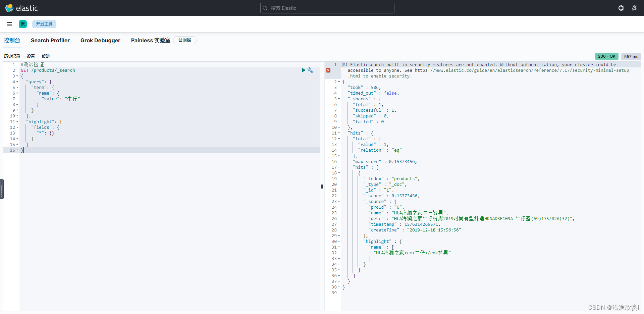Click the "took" : 506 line

pyautogui.click(x=364, y=88)
